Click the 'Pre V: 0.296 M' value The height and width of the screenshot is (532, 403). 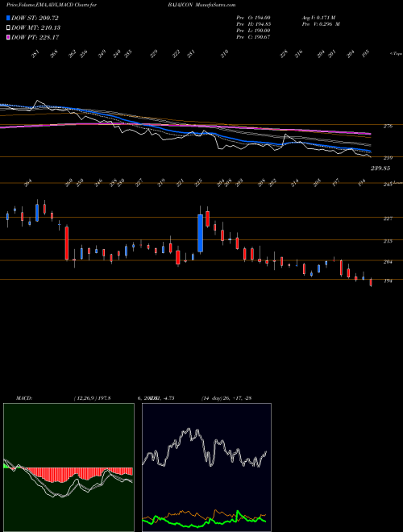pos(320,24)
